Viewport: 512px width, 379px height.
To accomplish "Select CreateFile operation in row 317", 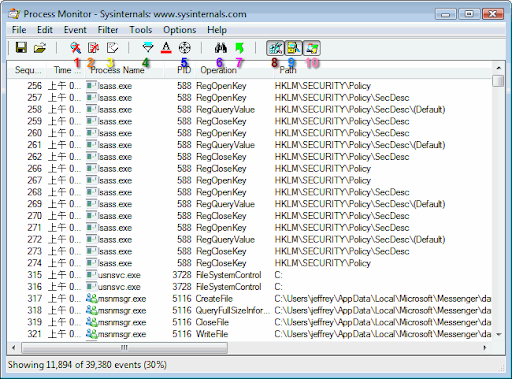I will pyautogui.click(x=214, y=299).
